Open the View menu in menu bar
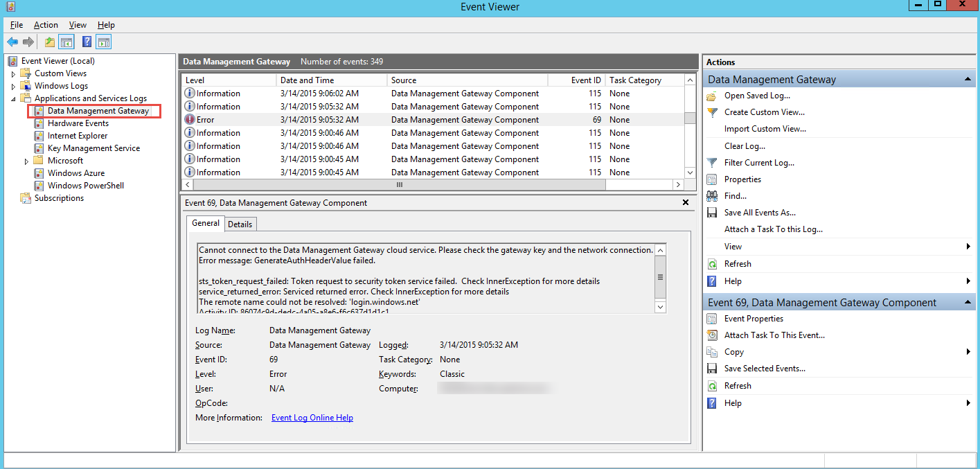The width and height of the screenshot is (980, 469). click(x=78, y=25)
